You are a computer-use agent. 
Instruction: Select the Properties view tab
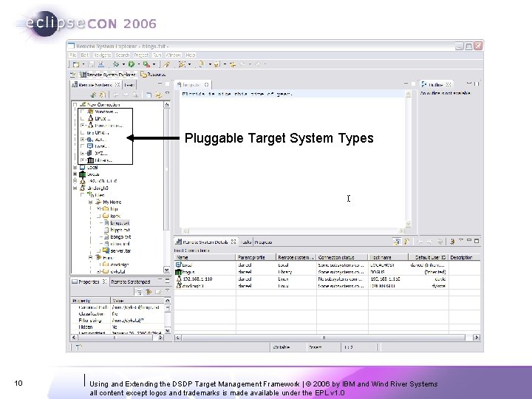click(x=89, y=282)
